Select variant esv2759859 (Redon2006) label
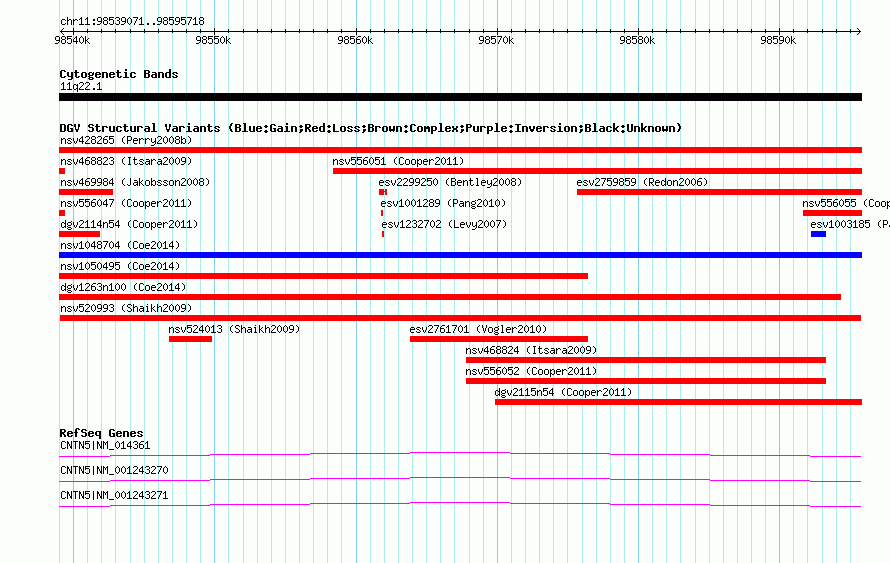Viewport: 890px width, 563px height. [642, 182]
